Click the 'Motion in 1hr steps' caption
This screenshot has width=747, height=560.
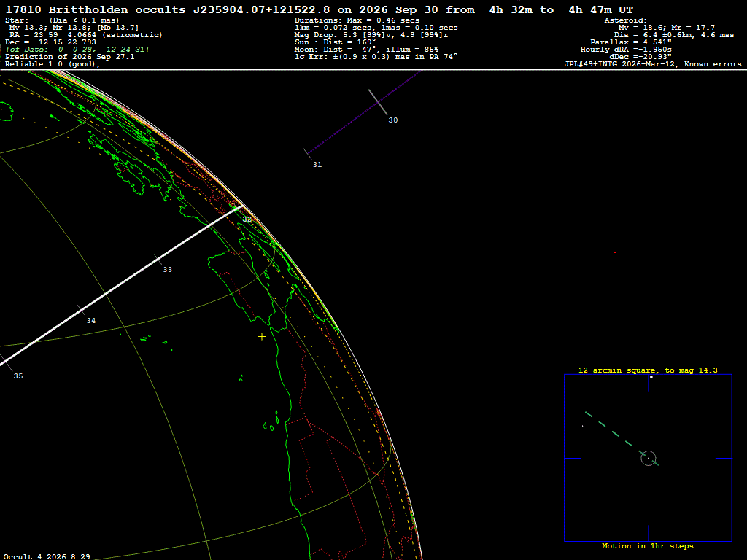pyautogui.click(x=648, y=546)
